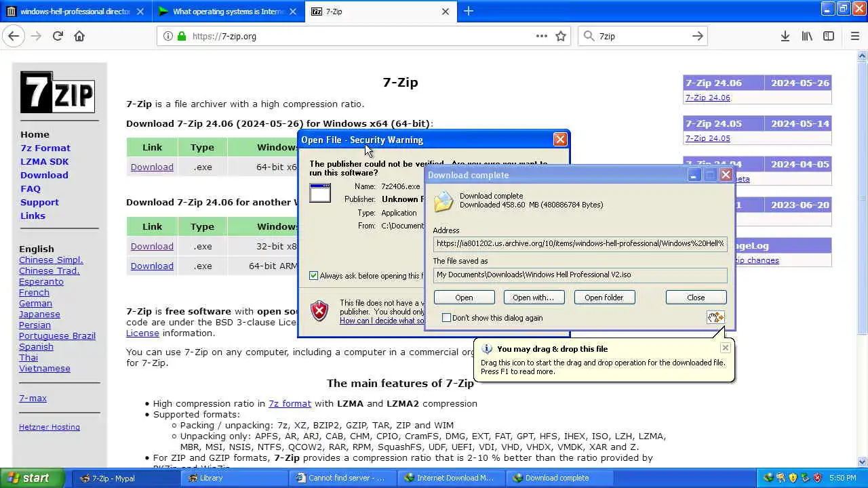The width and height of the screenshot is (868, 488).
Task: Reload the 7-zip.org page
Action: point(58,36)
